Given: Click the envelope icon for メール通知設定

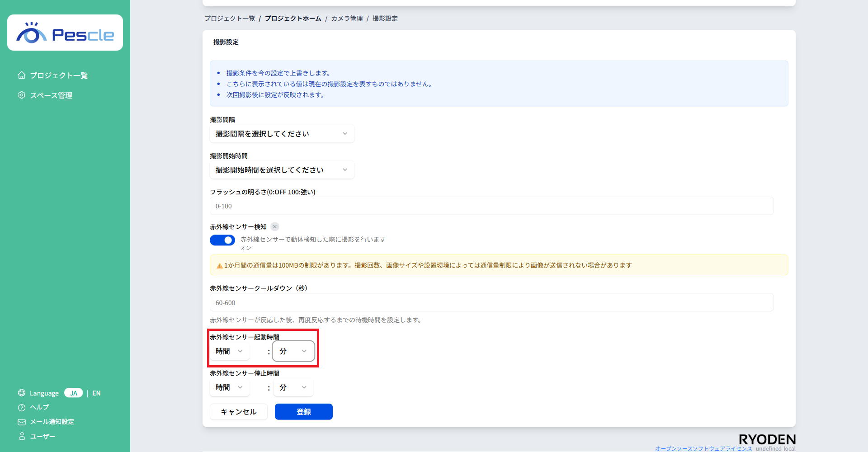Looking at the screenshot, I should (x=21, y=422).
